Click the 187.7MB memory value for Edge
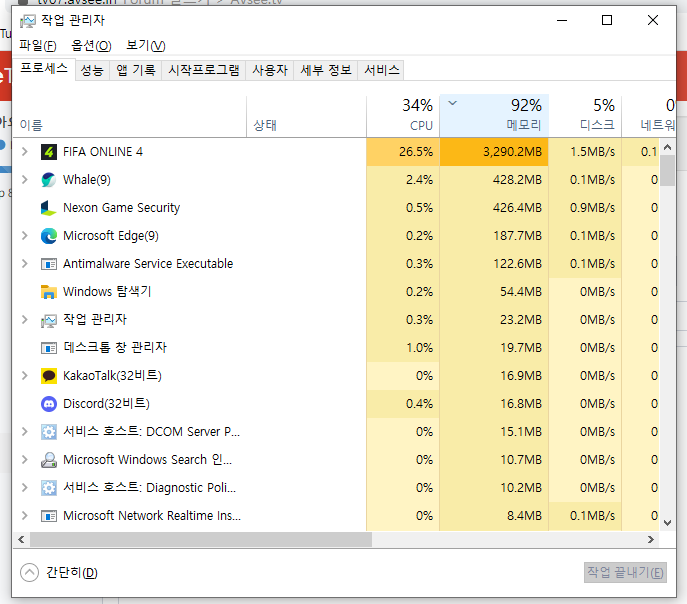This screenshot has width=687, height=604. point(517,236)
